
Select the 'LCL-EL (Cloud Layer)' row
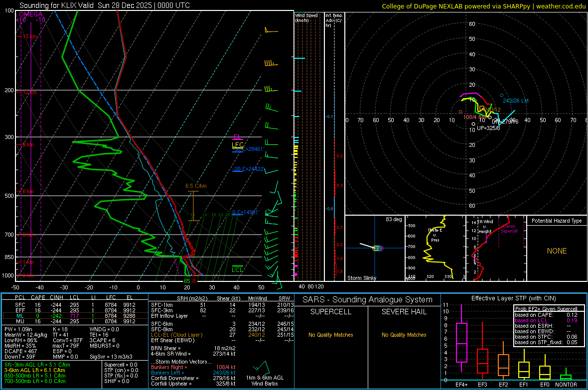222,335
